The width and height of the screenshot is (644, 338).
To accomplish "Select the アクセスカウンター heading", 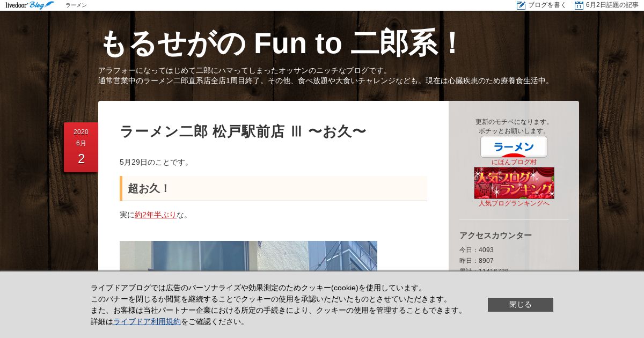I will (496, 235).
